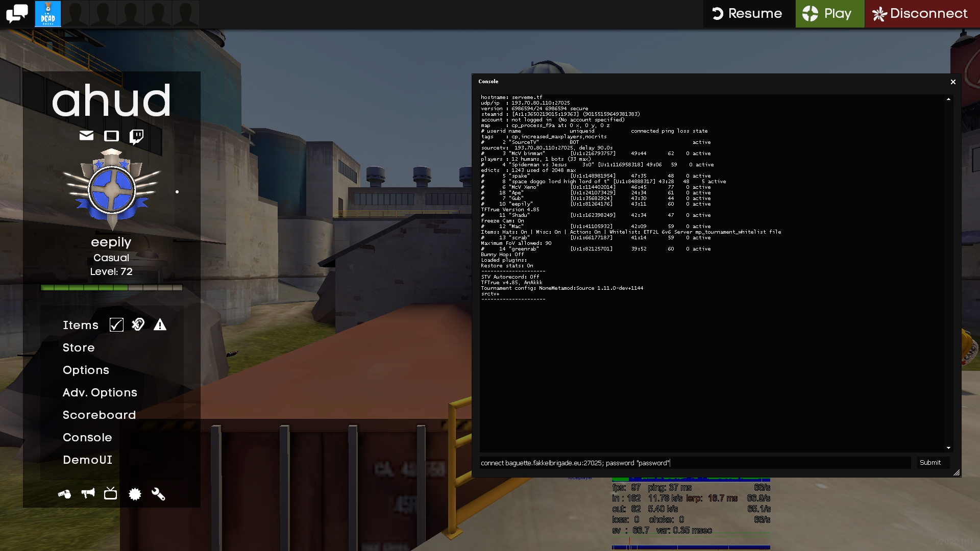980x551 pixels.
Task: Click the blue competitive rank badge
Action: 112,190
